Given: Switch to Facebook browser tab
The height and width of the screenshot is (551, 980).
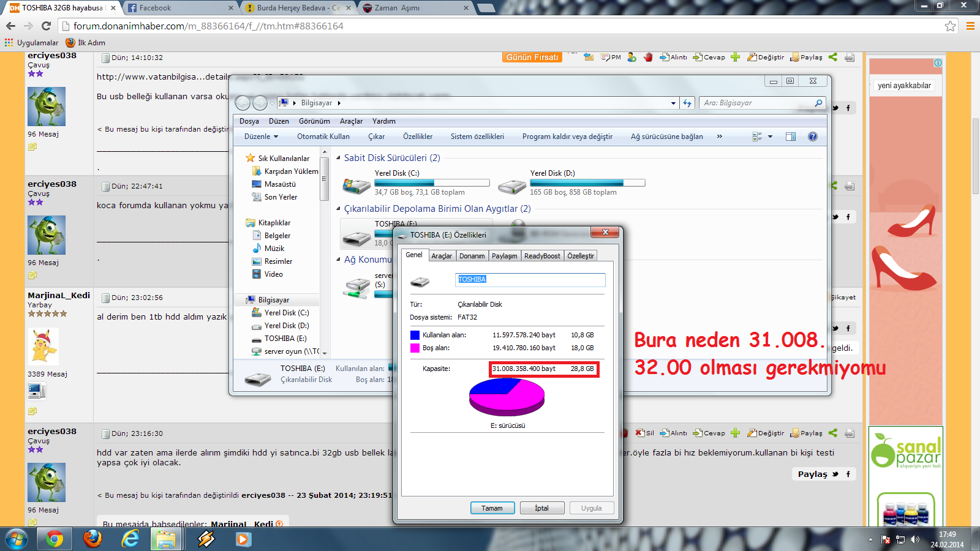Looking at the screenshot, I should [x=181, y=8].
